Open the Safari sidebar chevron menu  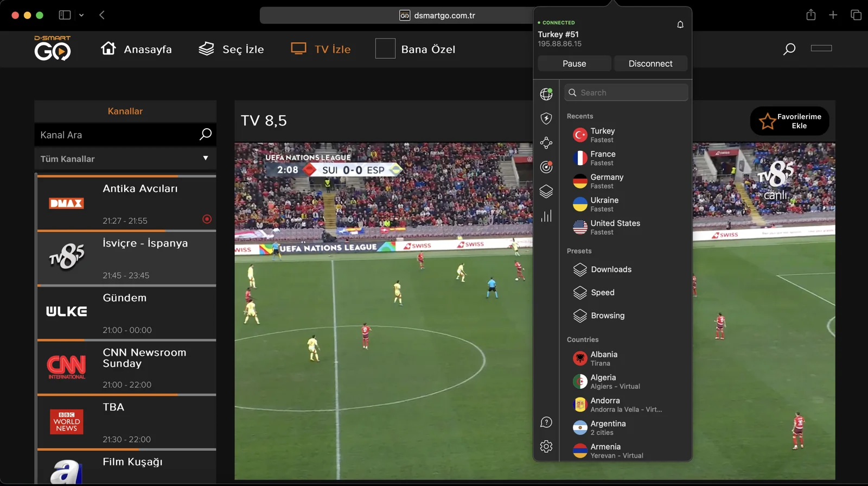(81, 15)
